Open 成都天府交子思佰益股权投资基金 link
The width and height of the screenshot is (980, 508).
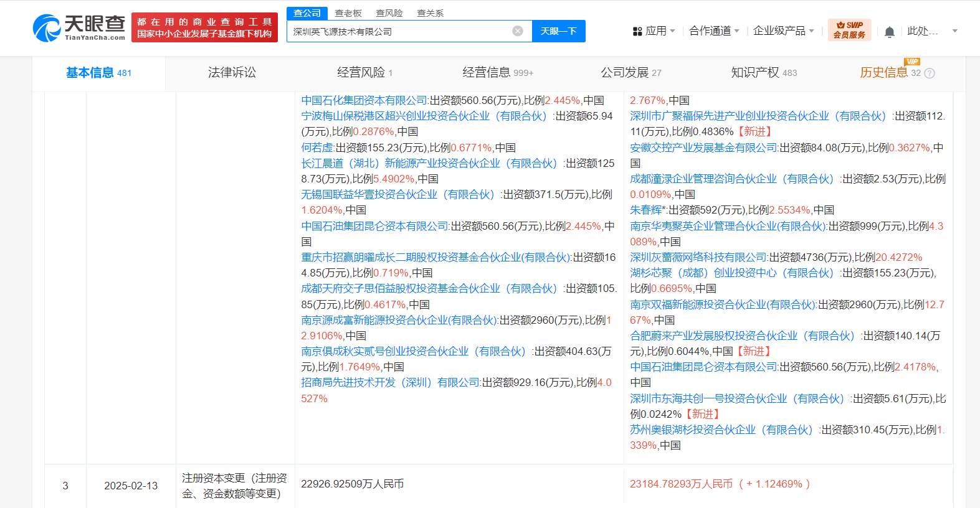(x=429, y=288)
